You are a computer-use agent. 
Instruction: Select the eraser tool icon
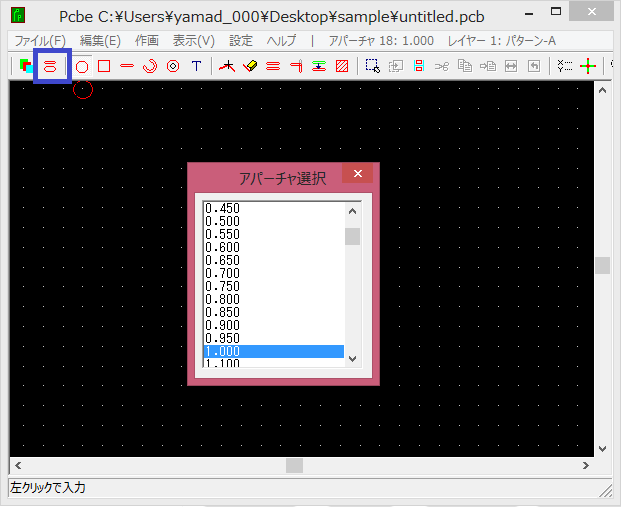pyautogui.click(x=250, y=66)
